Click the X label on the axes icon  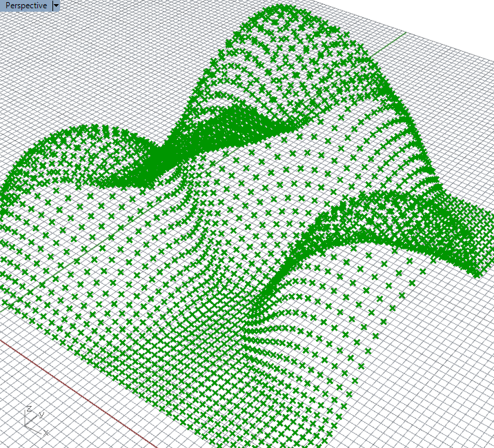click(x=46, y=433)
